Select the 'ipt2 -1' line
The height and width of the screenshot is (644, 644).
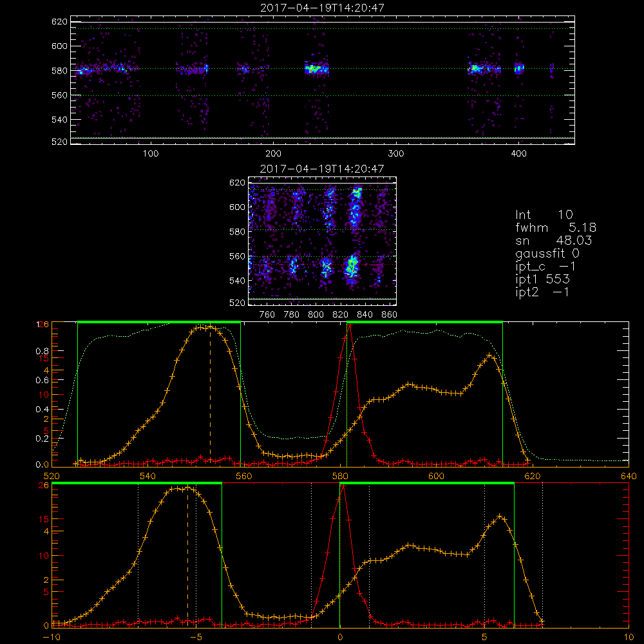542,292
